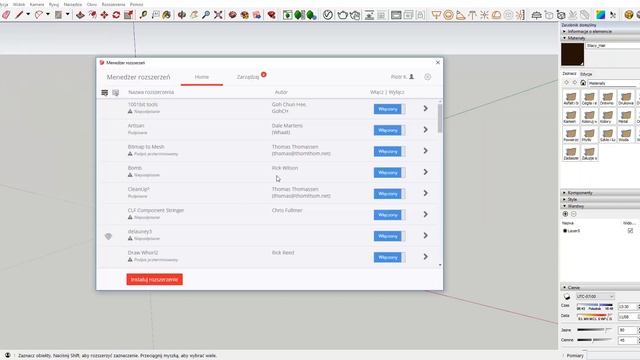640x360 pixels.
Task: Toggle the Włączony switch for Bomb
Action: pyautogui.click(x=389, y=173)
